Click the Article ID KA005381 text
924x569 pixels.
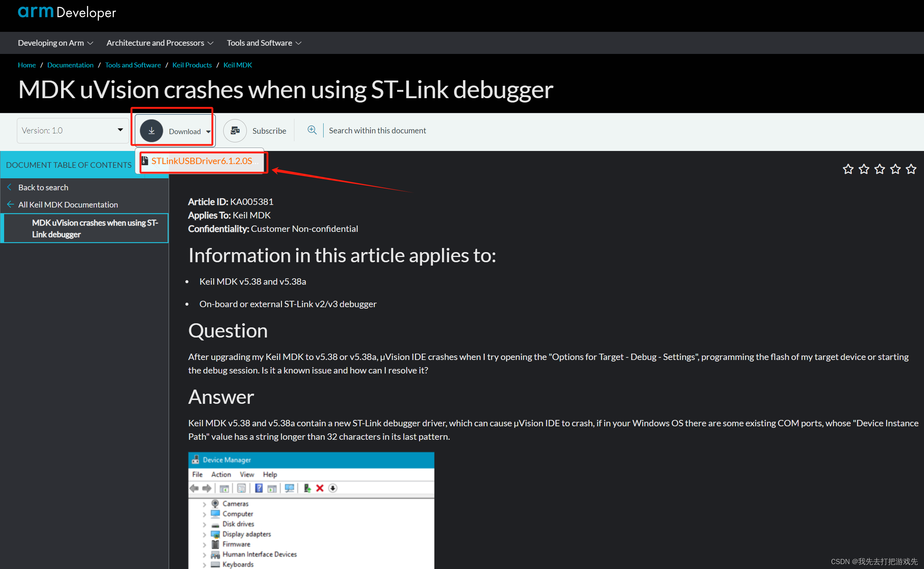pos(231,202)
